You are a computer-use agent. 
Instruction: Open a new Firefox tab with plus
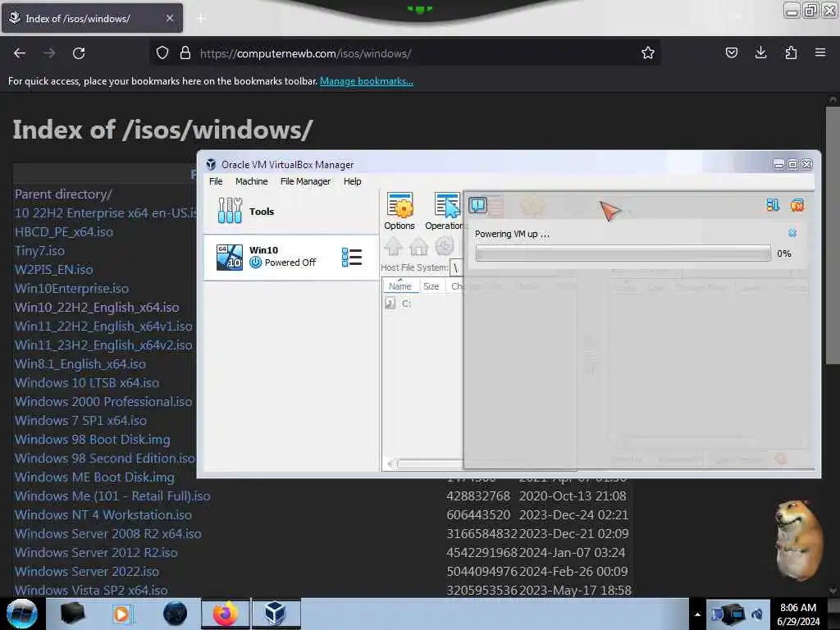(x=201, y=18)
